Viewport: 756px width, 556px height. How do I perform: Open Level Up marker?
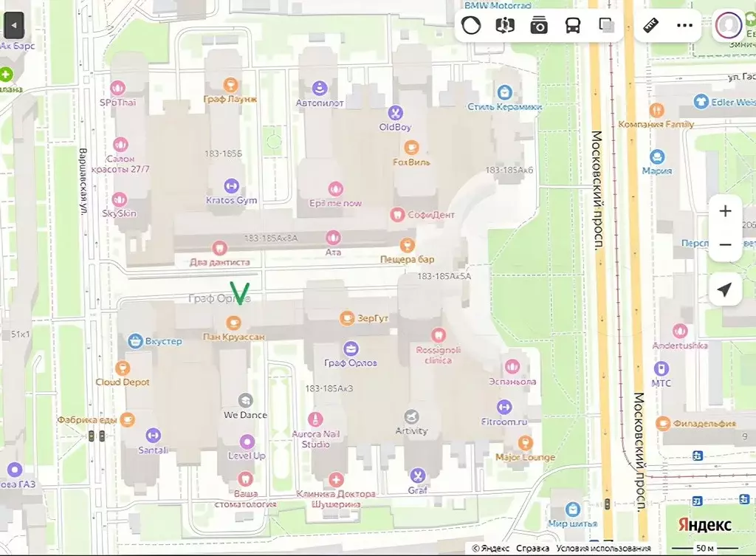[x=247, y=442]
